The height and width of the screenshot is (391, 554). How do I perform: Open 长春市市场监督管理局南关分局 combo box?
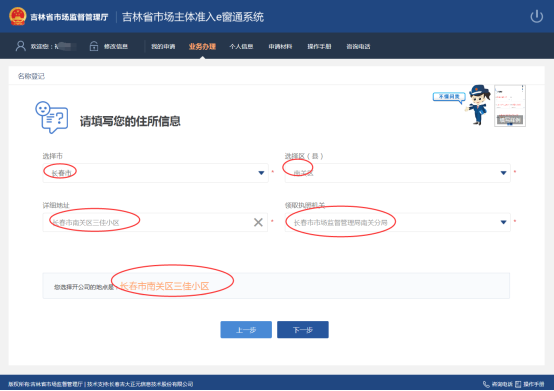click(x=397, y=222)
